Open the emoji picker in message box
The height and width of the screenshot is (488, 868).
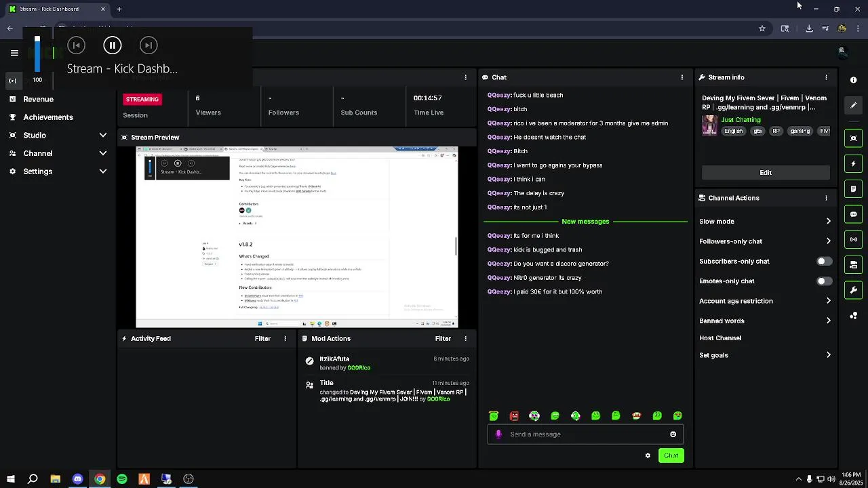(x=673, y=434)
